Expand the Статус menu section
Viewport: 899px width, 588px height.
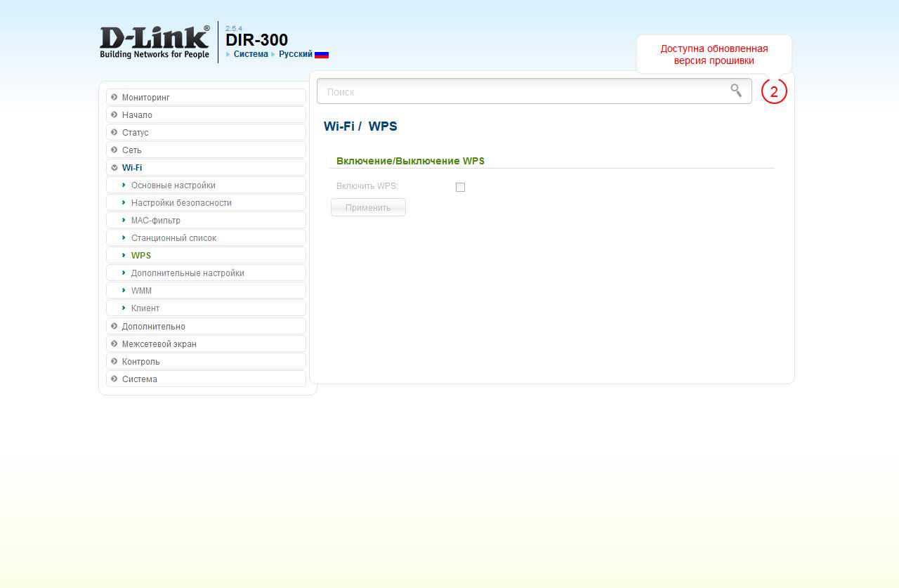pyautogui.click(x=206, y=132)
